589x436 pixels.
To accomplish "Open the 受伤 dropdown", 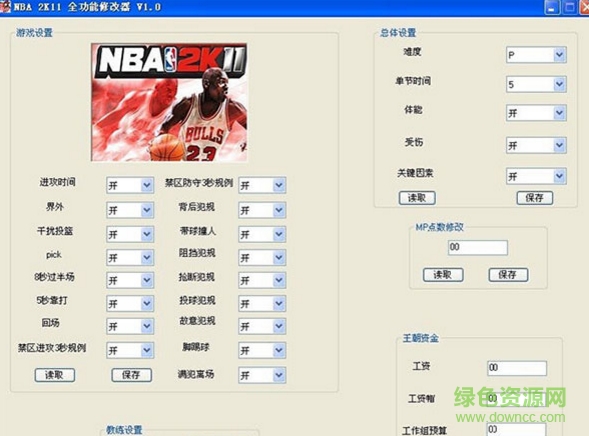I will [x=536, y=145].
